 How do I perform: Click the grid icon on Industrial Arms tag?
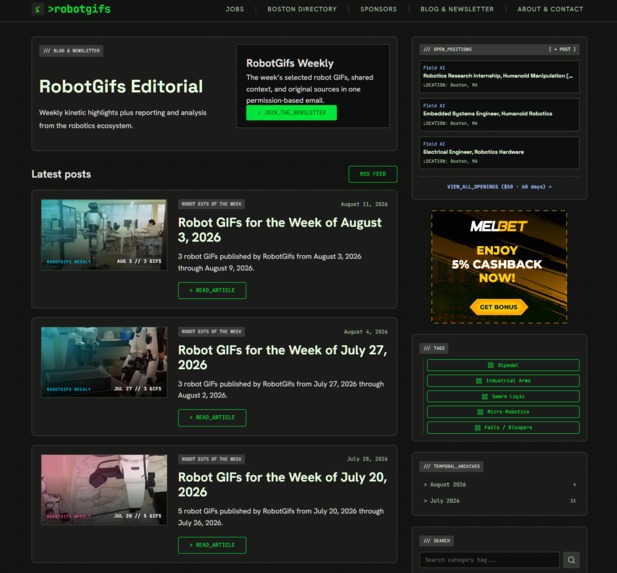tap(478, 381)
